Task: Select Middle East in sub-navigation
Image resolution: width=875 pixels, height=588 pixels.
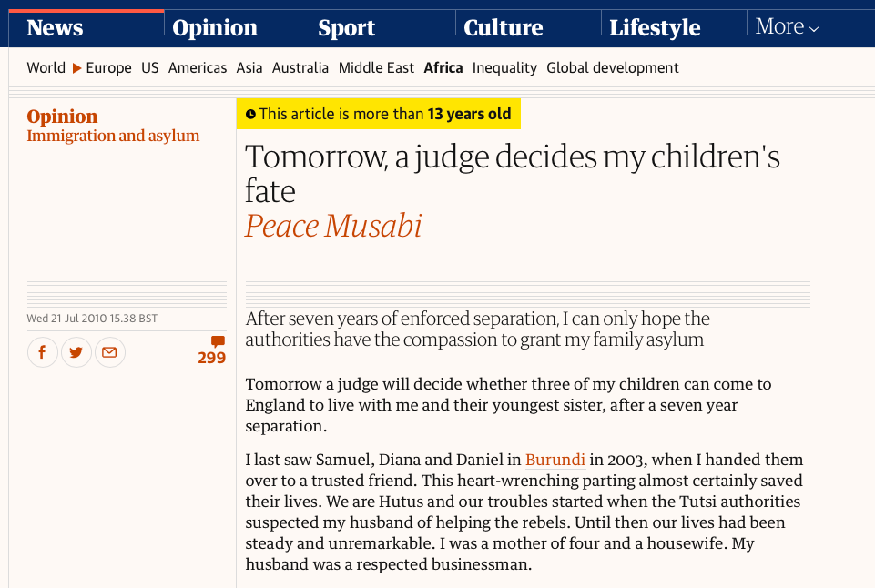Action: [376, 68]
